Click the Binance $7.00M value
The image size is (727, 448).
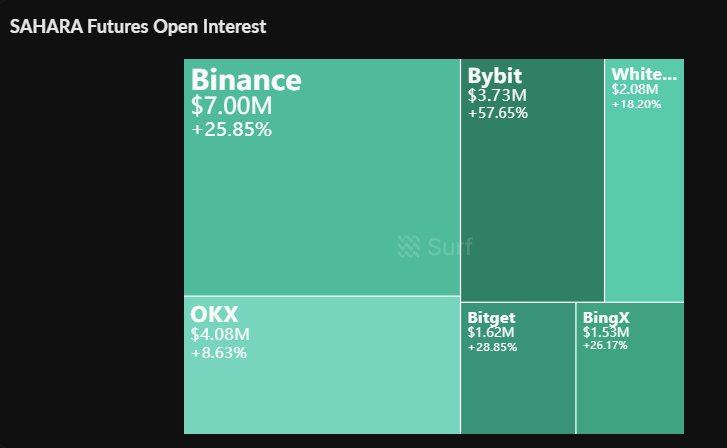tap(231, 105)
